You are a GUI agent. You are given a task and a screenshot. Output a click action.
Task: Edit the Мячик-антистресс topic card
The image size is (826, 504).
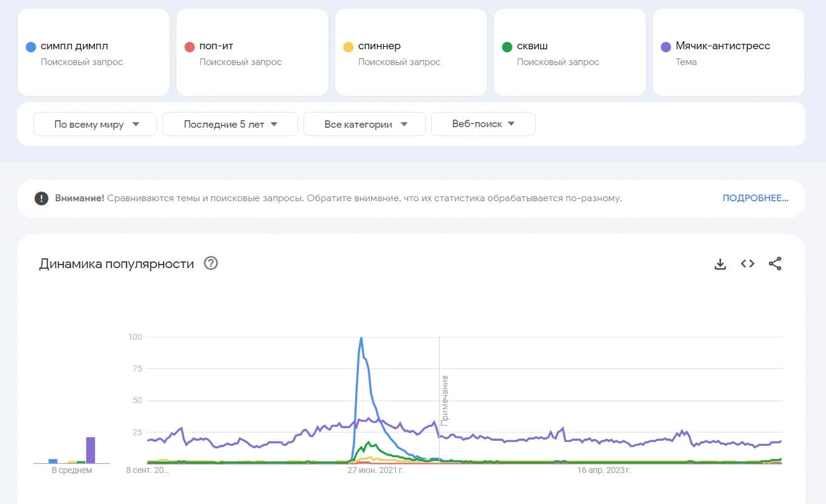(728, 52)
